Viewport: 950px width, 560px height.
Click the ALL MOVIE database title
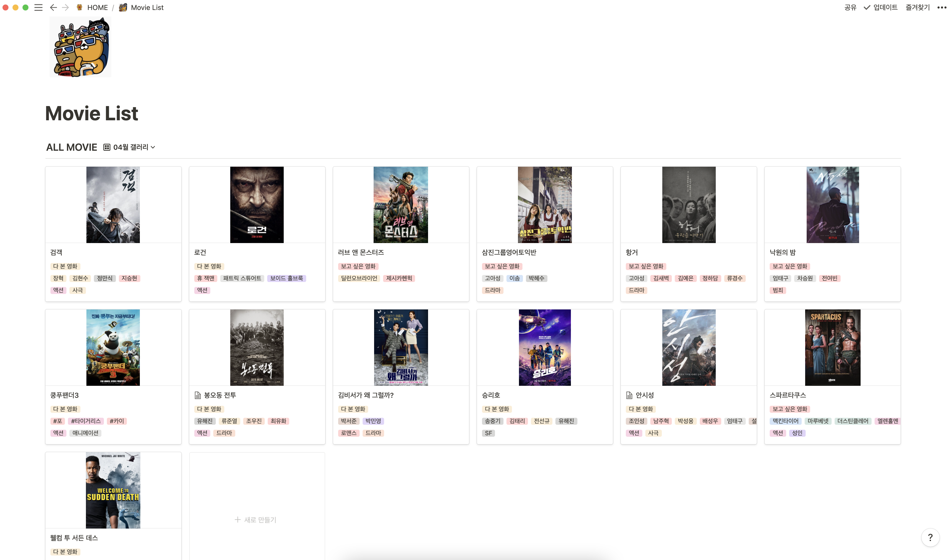click(71, 147)
